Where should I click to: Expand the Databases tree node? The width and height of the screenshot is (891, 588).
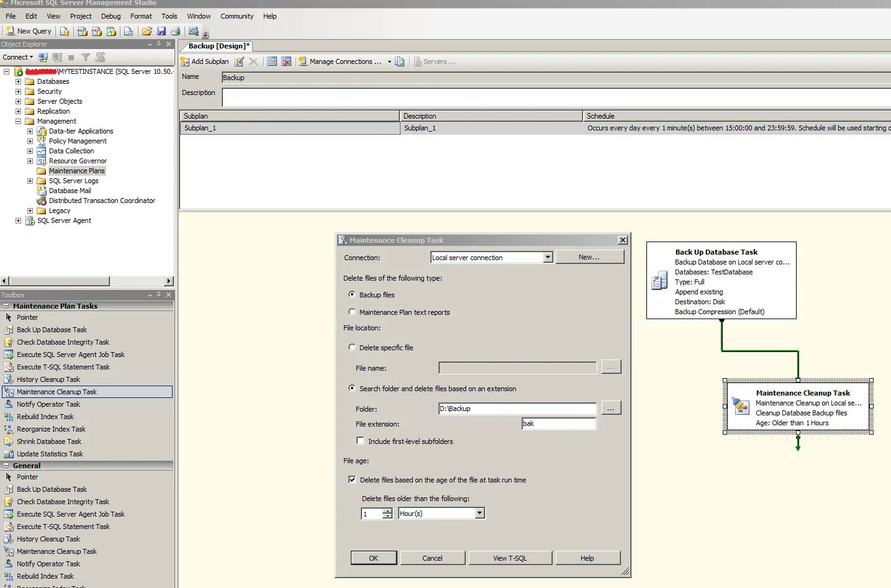point(18,81)
